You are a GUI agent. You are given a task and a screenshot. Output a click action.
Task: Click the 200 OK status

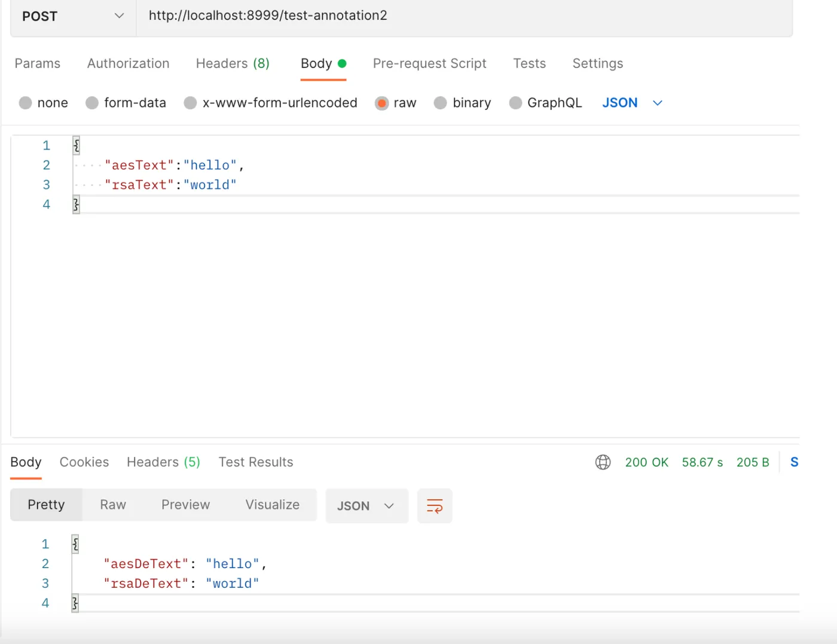(x=647, y=462)
